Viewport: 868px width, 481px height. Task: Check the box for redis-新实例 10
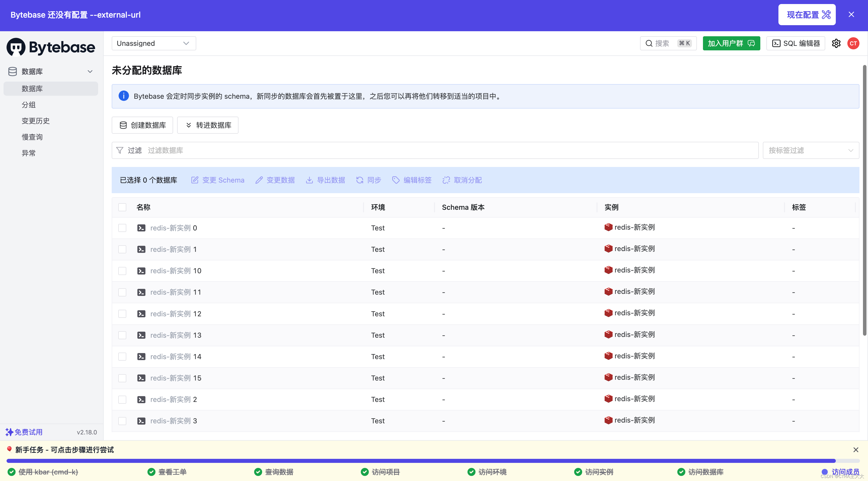point(122,270)
